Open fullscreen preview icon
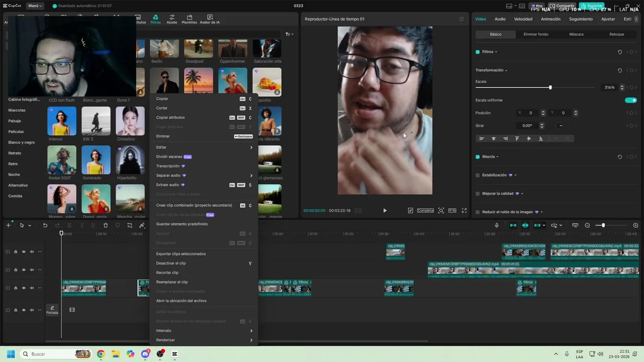Screen dimensions: 644x362 [464, 211]
